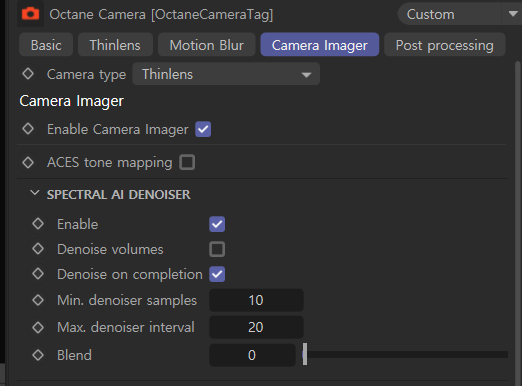Click the SPECTRAL AI DENOISER heading text
The height and width of the screenshot is (386, 522).
tap(118, 194)
